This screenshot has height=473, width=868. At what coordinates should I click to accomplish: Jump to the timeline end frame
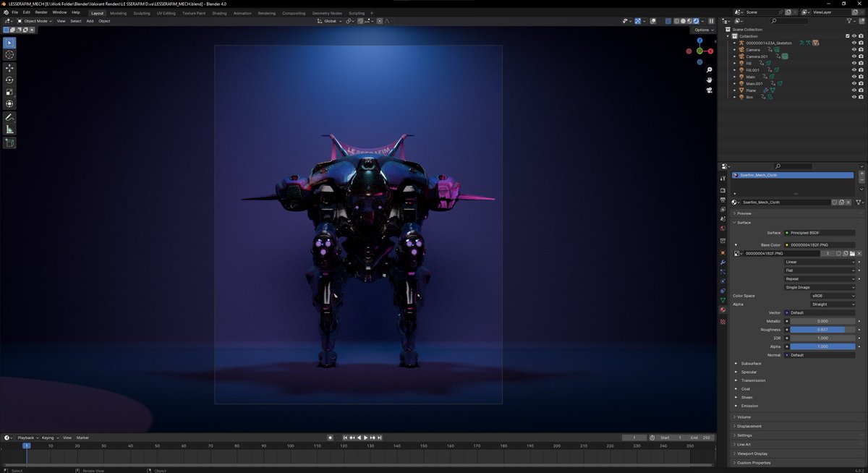380,438
